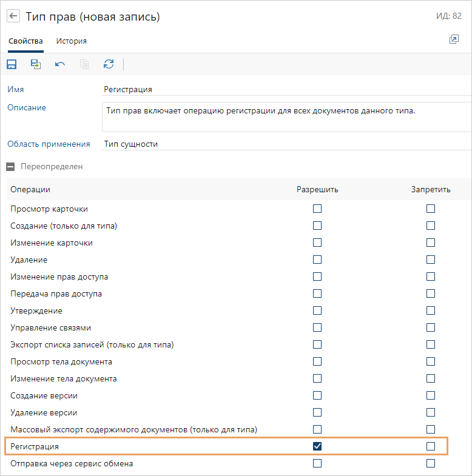The height and width of the screenshot is (476, 472).
Task: Click the Refresh icon in toolbar
Action: pos(109,64)
